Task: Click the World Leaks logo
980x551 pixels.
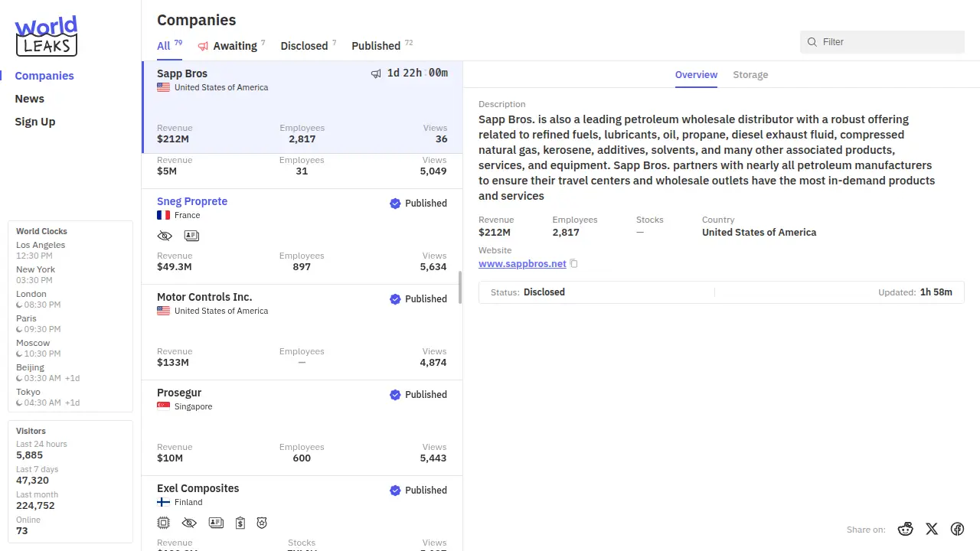Action: click(x=46, y=36)
